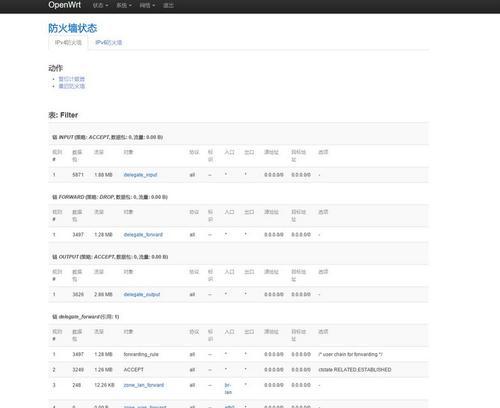Viewport: 500px width, 408px height.
Task: Open the delegate_input chain link
Action: coord(140,175)
